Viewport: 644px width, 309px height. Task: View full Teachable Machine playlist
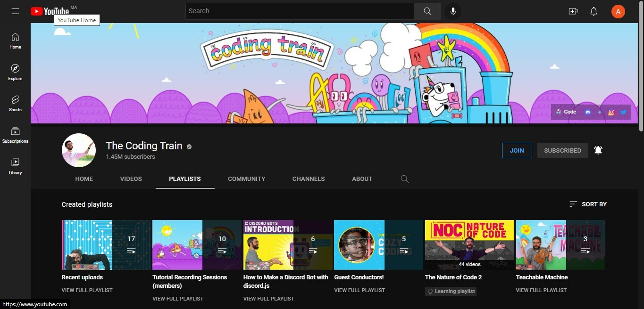541,290
